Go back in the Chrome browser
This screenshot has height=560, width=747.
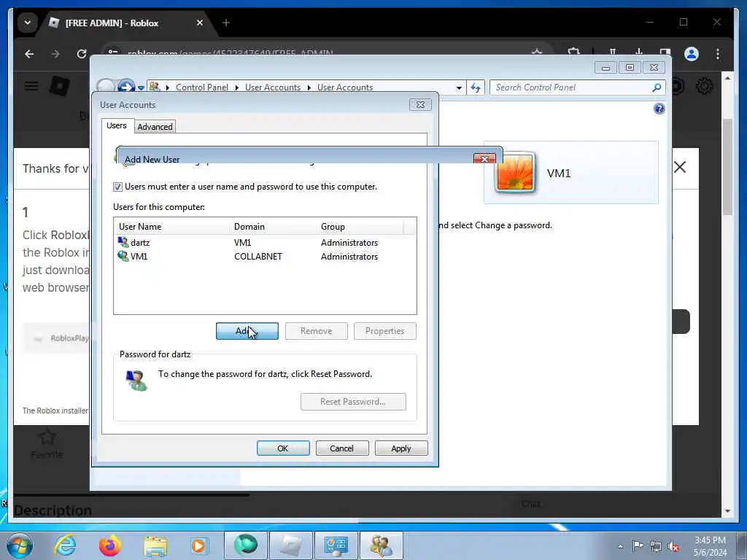point(29,54)
